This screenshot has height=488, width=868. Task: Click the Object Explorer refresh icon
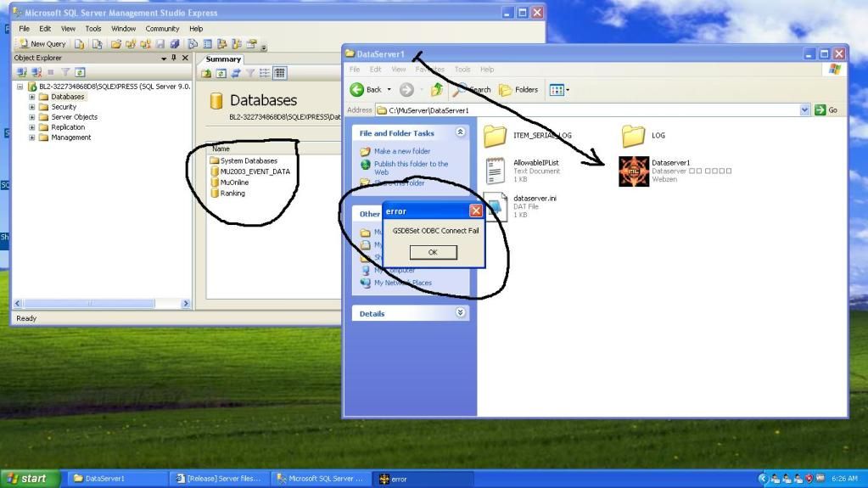click(80, 72)
